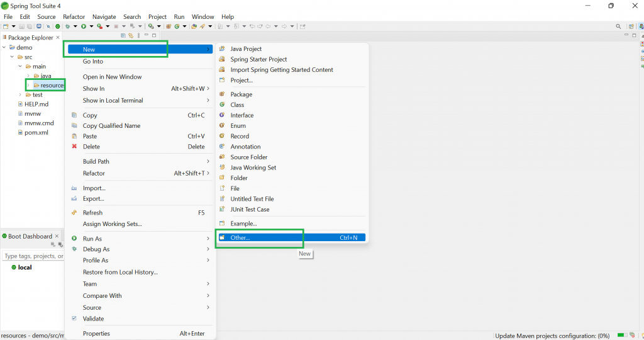Choose Java Project from New submenu

click(292, 49)
